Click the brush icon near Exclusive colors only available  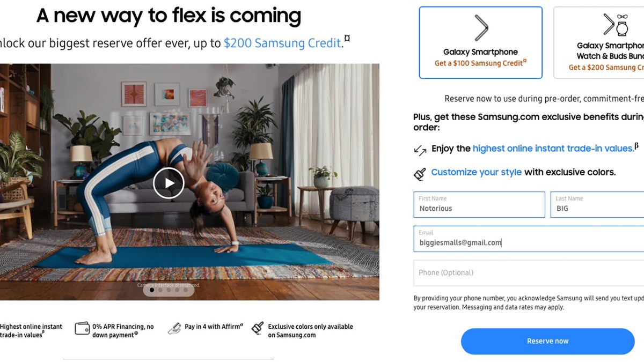coord(258,328)
